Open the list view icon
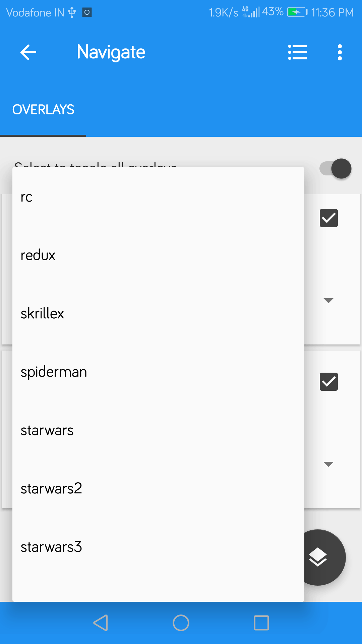362x644 pixels. [297, 52]
